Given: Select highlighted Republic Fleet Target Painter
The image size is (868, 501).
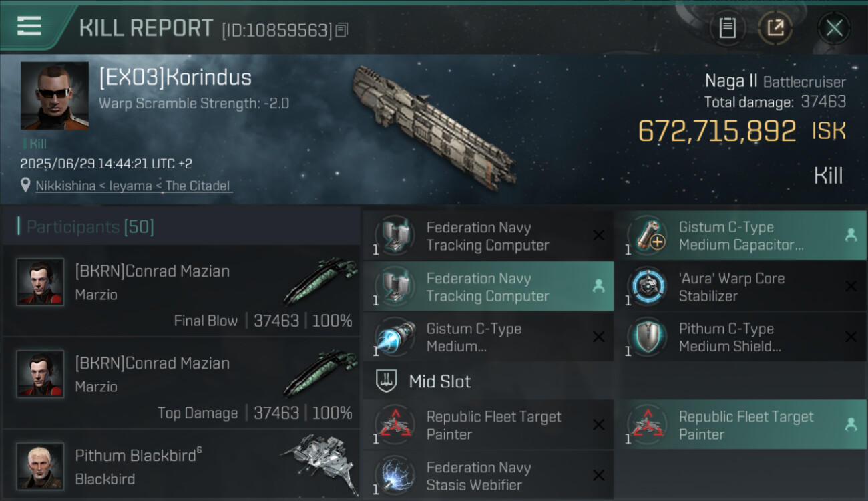Looking at the screenshot, I should click(x=740, y=426).
